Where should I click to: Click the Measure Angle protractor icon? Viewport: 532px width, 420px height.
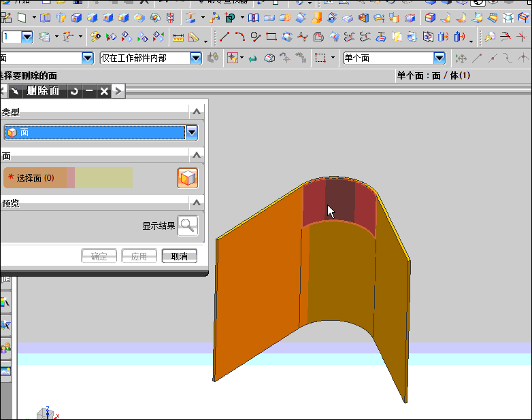click(x=194, y=37)
